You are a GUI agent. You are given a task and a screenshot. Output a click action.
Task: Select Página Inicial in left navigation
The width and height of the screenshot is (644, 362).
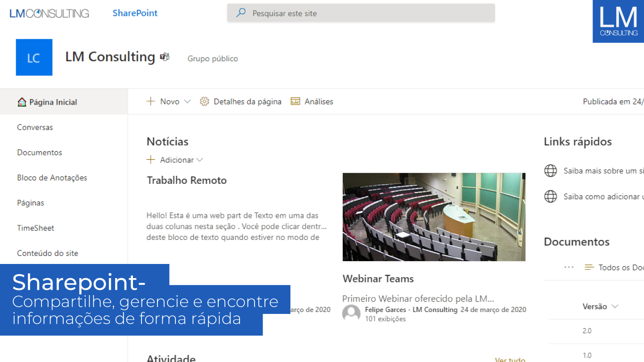[64, 102]
